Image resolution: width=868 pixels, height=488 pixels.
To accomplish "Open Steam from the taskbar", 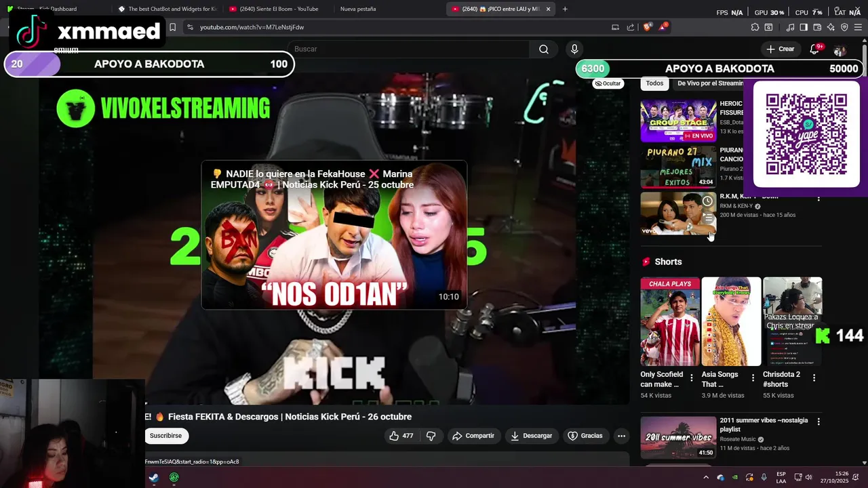I will coord(154,477).
